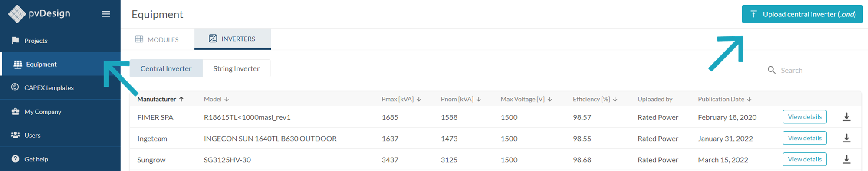
Task: Download the FIMER SPA inverter file
Action: click(846, 117)
